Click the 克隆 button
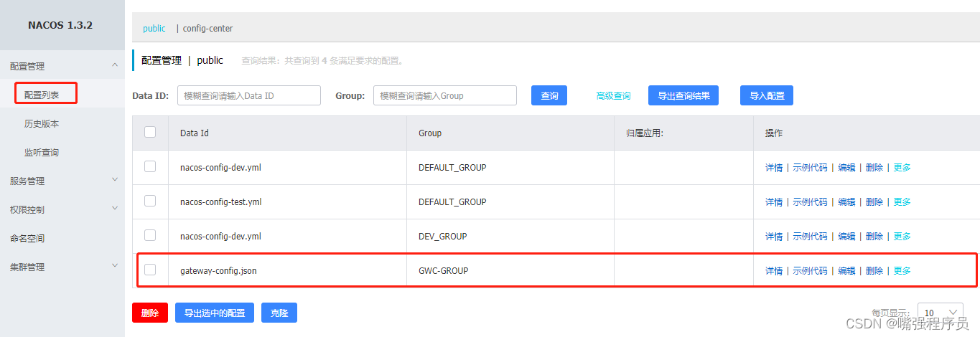 279,313
